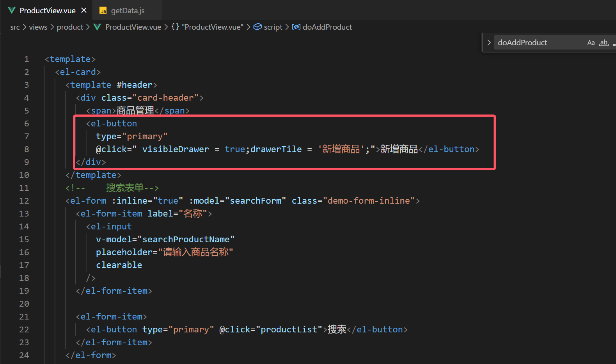
Task: Click the curly braces breadcrumb icon
Action: coord(175,27)
